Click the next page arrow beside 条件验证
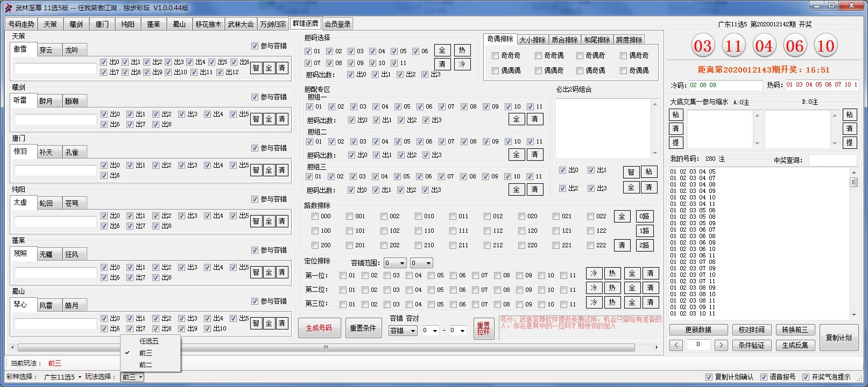Screen dimensions: 868x387 721,345
